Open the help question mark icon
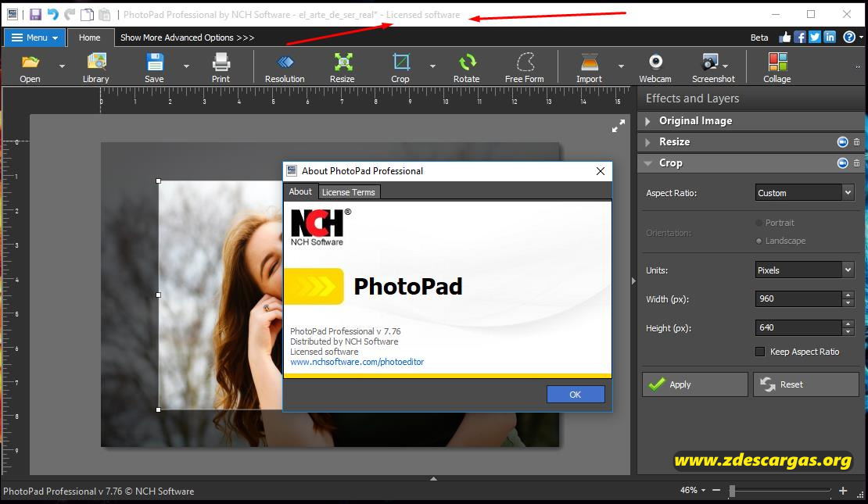Screen dimensions: 868x504 tap(849, 37)
